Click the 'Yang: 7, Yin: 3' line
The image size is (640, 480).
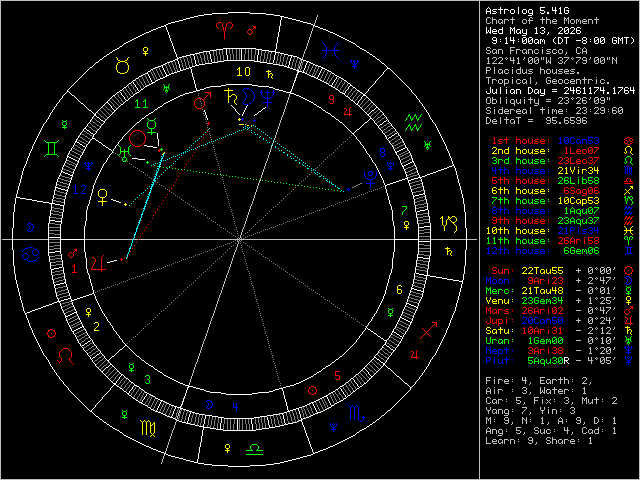pos(530,411)
